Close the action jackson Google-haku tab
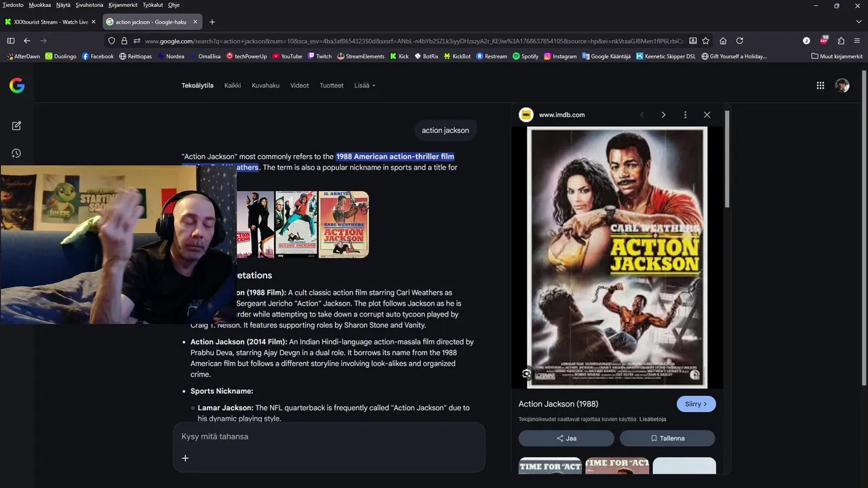868x488 pixels. coord(195,22)
